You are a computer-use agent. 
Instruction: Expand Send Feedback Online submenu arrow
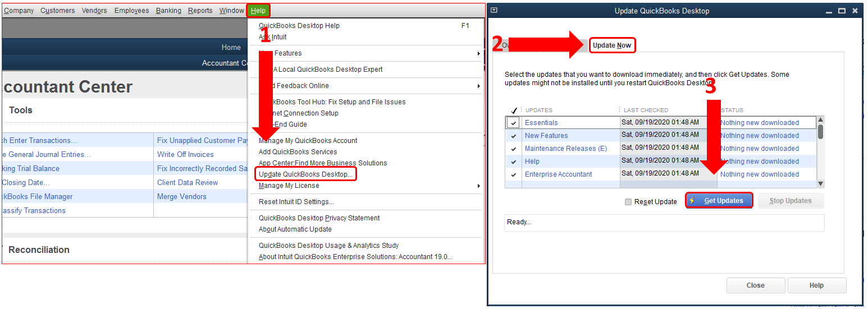478,86
